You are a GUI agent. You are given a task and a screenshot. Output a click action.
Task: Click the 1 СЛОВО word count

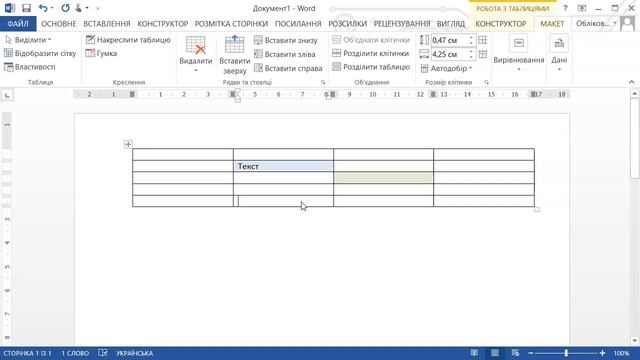(x=75, y=353)
